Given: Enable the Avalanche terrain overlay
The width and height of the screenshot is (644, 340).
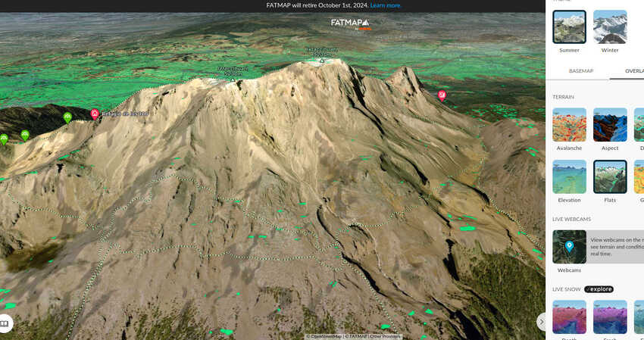Looking at the screenshot, I should click(x=569, y=125).
